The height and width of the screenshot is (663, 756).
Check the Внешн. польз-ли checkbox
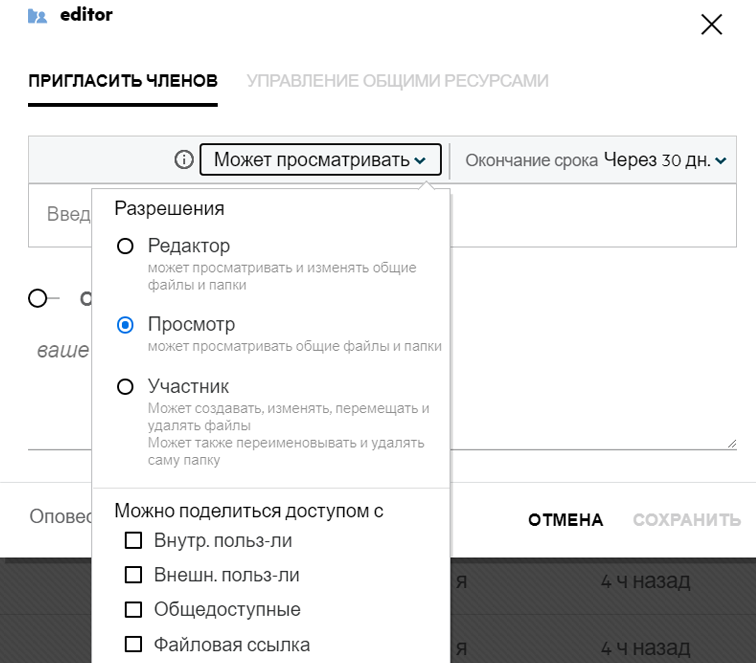[x=133, y=575]
